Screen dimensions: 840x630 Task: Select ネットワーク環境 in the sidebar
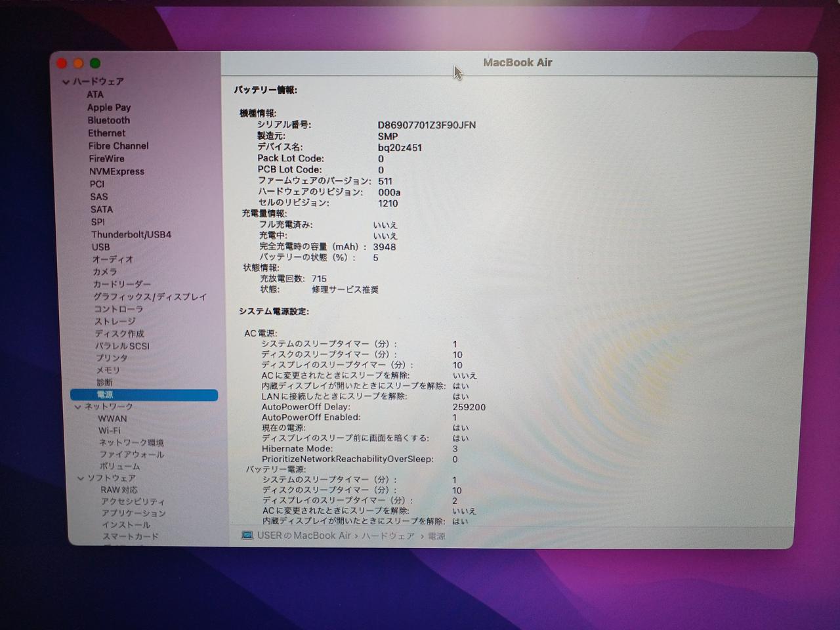pos(132,443)
